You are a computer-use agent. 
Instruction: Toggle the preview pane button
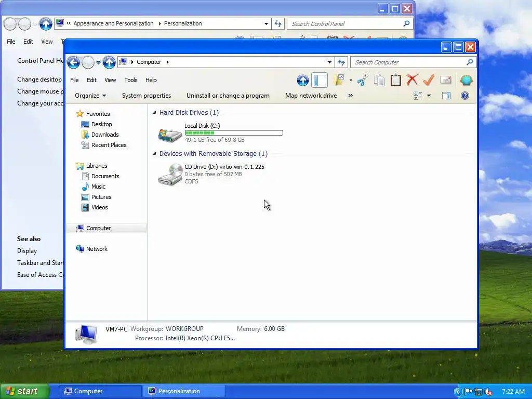(446, 96)
